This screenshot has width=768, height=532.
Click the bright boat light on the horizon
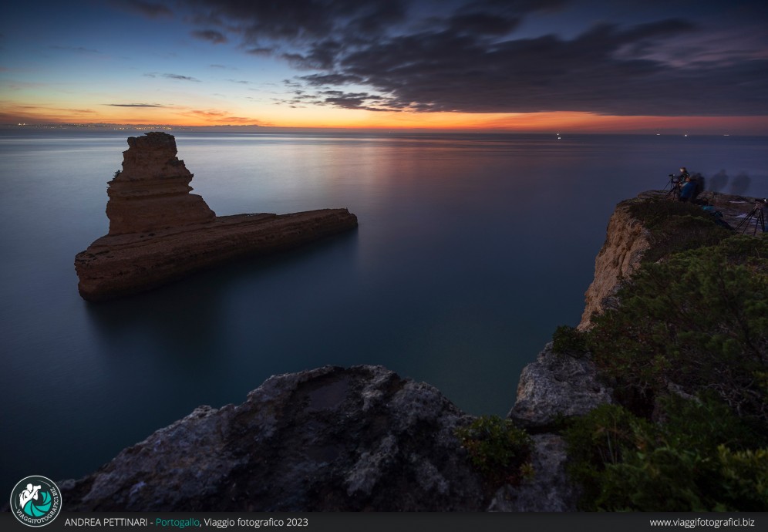click(x=557, y=136)
